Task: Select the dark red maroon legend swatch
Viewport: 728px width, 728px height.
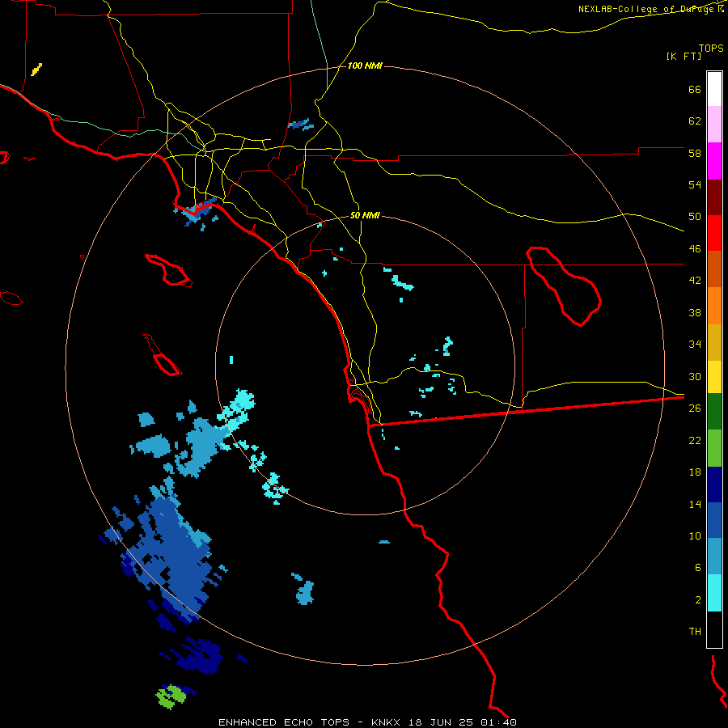Action: pyautogui.click(x=714, y=197)
